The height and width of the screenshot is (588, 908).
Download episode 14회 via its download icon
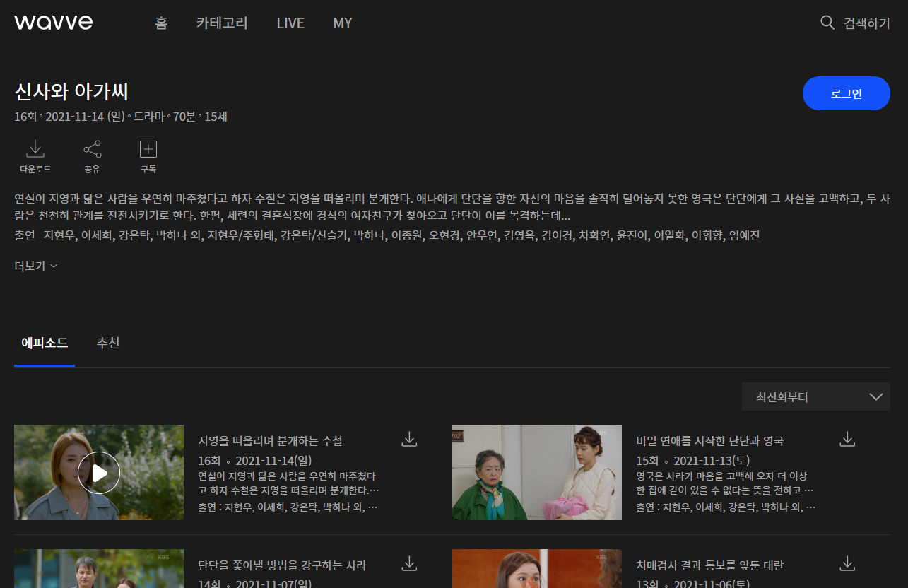click(409, 563)
